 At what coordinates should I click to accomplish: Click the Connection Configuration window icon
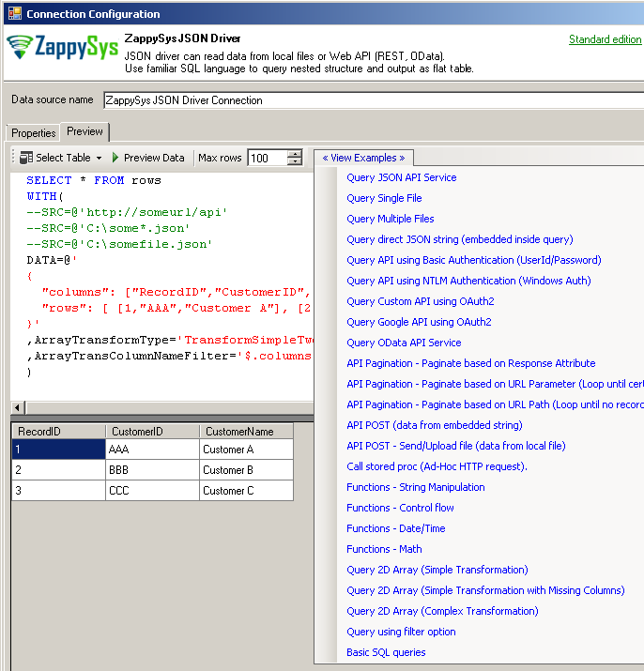(x=15, y=13)
